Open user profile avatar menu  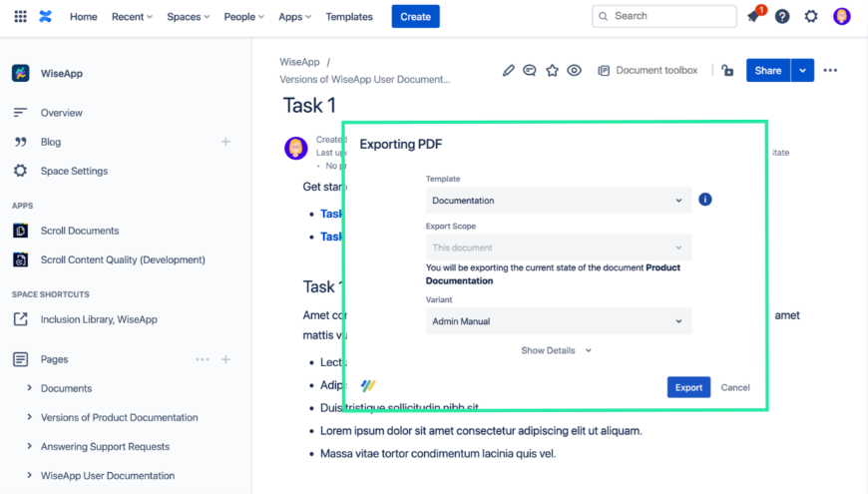[x=842, y=17]
